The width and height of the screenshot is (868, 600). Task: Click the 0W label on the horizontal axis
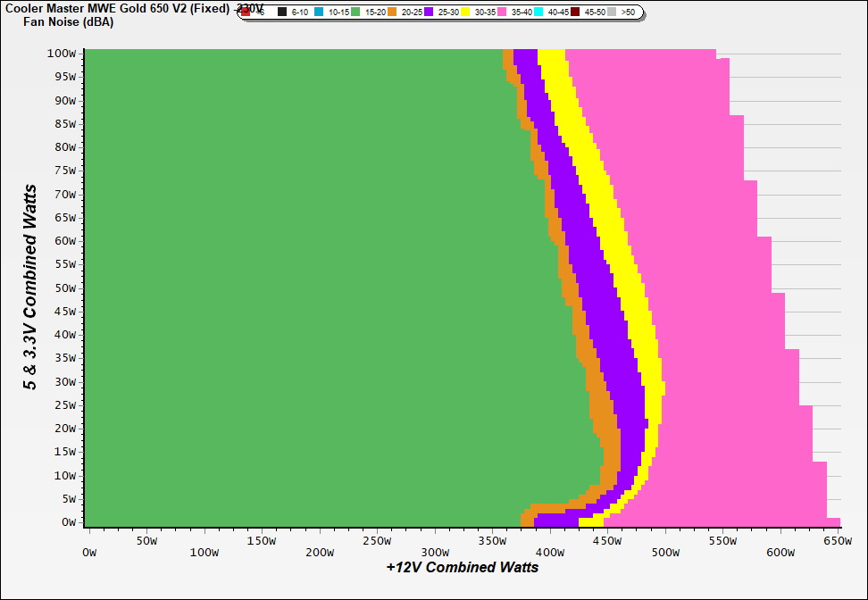[89, 541]
